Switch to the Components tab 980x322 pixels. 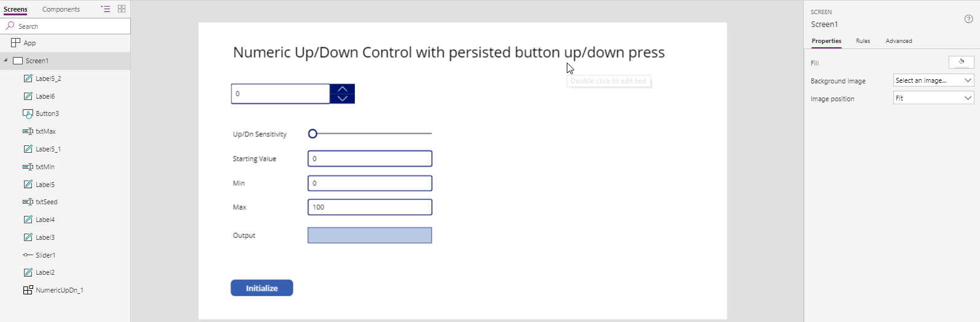tap(61, 9)
